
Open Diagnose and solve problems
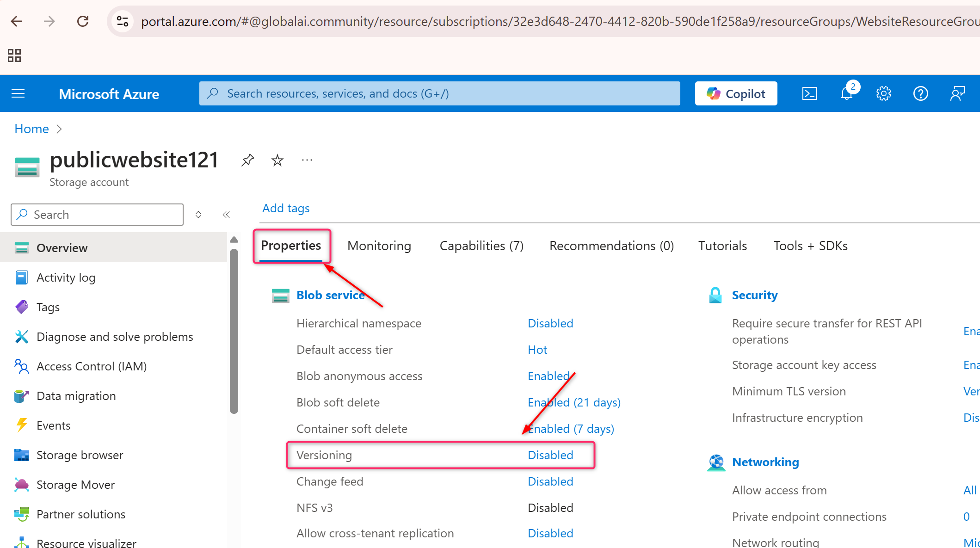click(x=114, y=337)
